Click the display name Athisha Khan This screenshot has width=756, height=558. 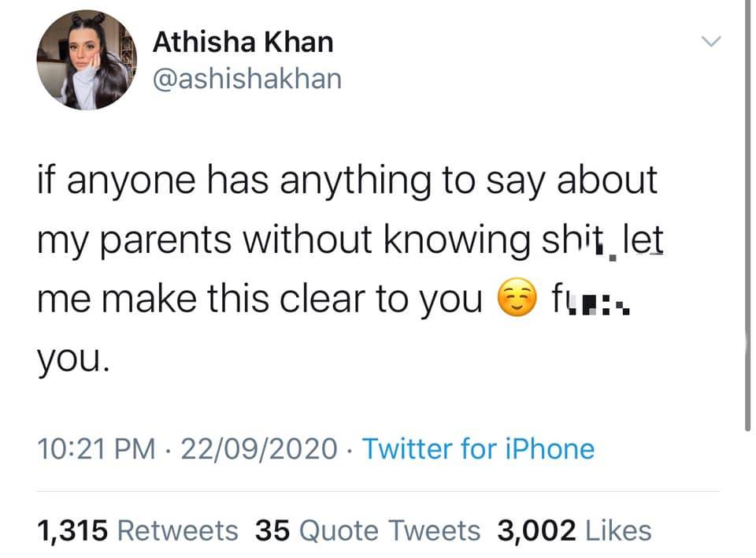coord(243,43)
